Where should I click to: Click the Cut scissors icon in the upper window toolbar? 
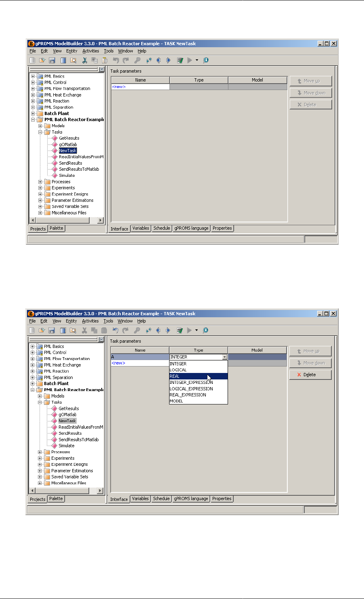point(85,60)
